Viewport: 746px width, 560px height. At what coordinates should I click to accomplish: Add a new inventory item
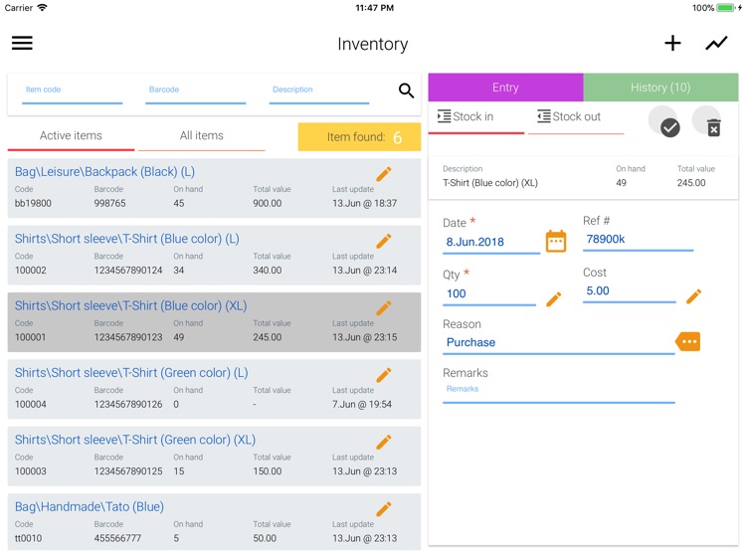click(x=673, y=44)
